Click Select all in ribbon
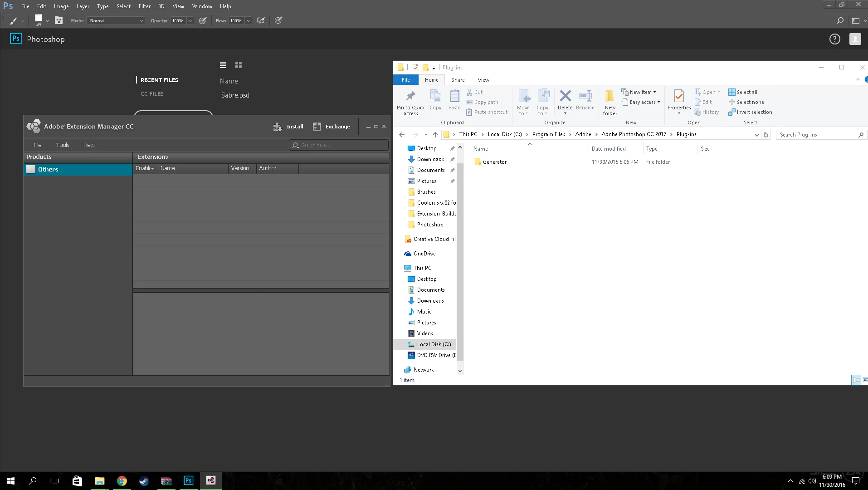This screenshot has width=868, height=490. click(x=743, y=92)
